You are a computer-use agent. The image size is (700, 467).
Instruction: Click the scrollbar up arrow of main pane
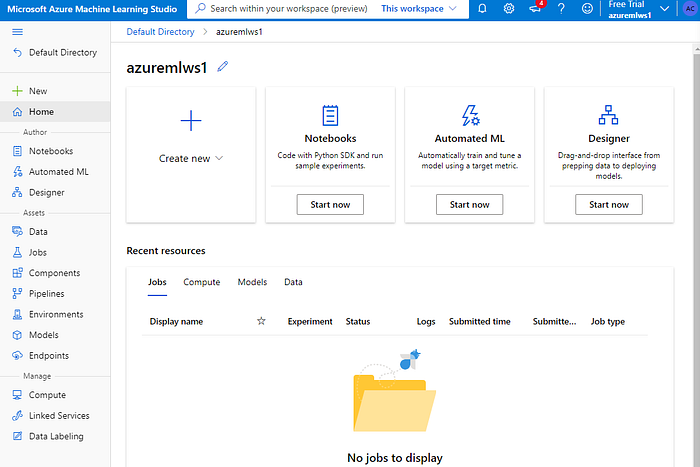(697, 48)
